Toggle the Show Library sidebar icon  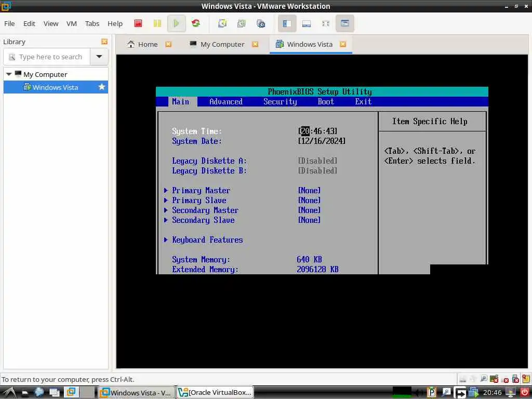click(287, 23)
